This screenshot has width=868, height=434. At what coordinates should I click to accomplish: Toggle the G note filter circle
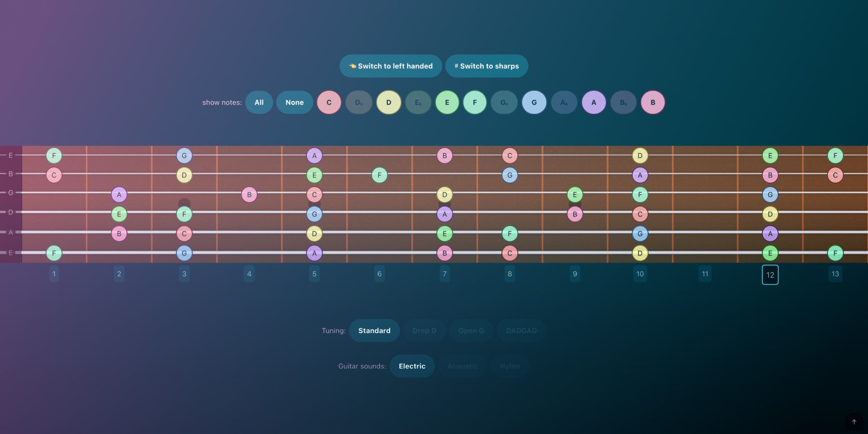click(534, 102)
